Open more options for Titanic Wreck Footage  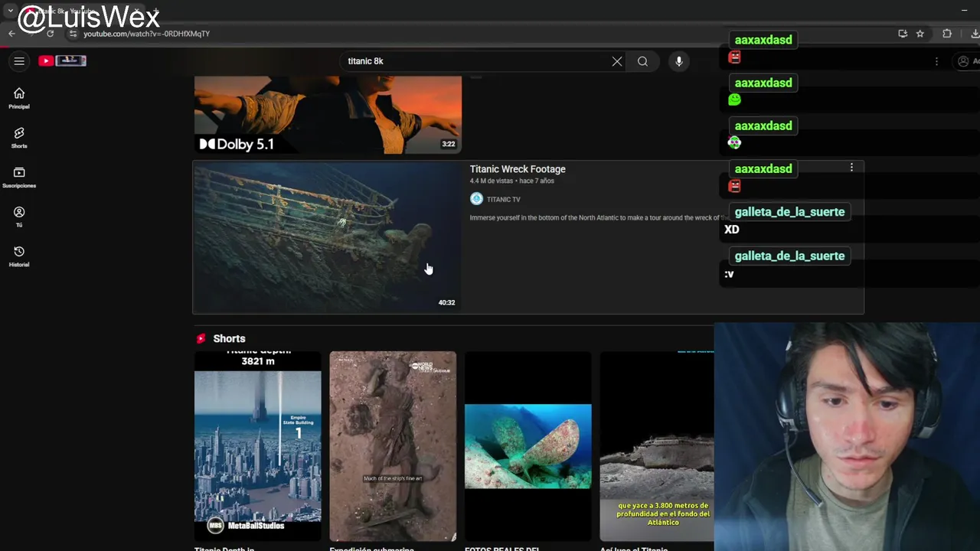(x=851, y=168)
